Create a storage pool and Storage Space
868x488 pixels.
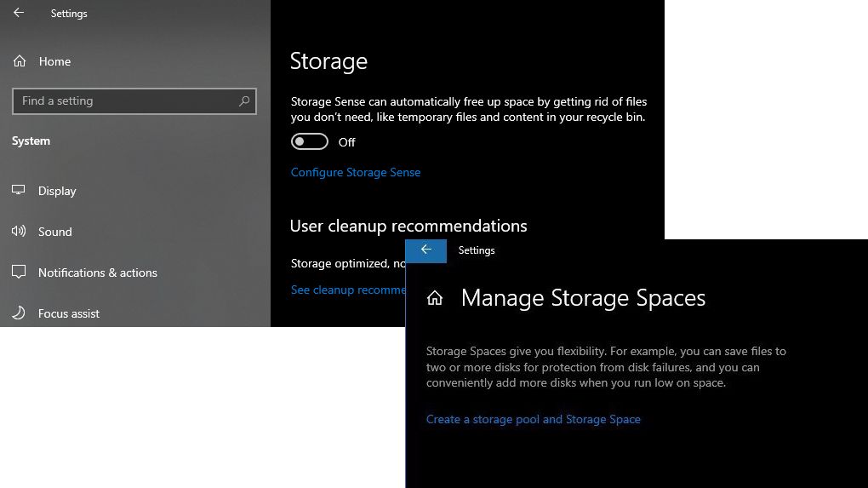point(533,419)
